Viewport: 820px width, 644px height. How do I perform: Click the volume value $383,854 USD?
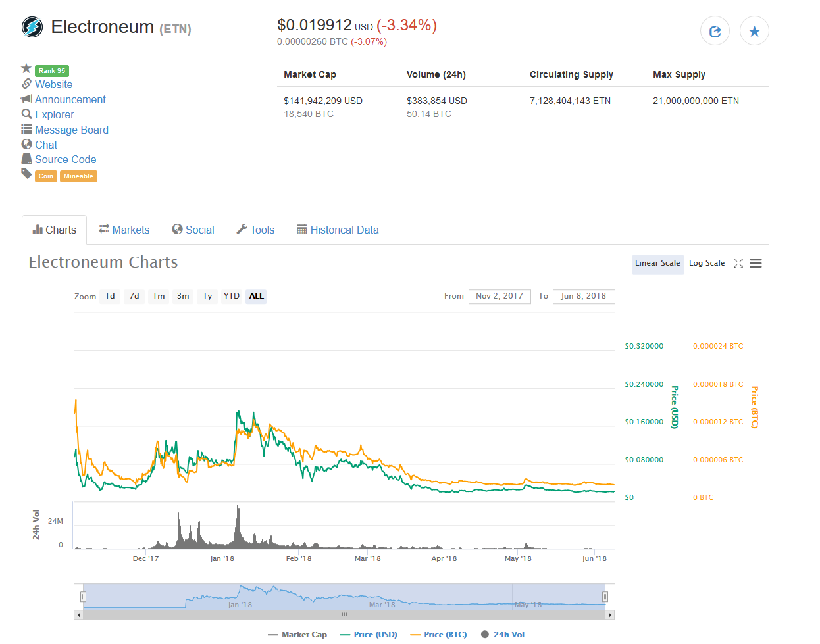click(x=437, y=101)
